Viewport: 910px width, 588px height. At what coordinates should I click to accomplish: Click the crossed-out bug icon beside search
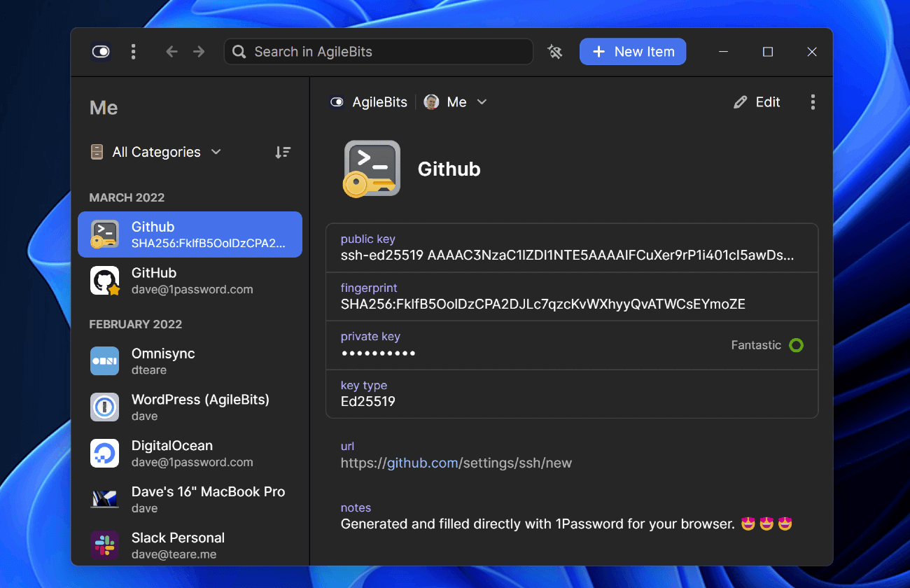click(555, 51)
